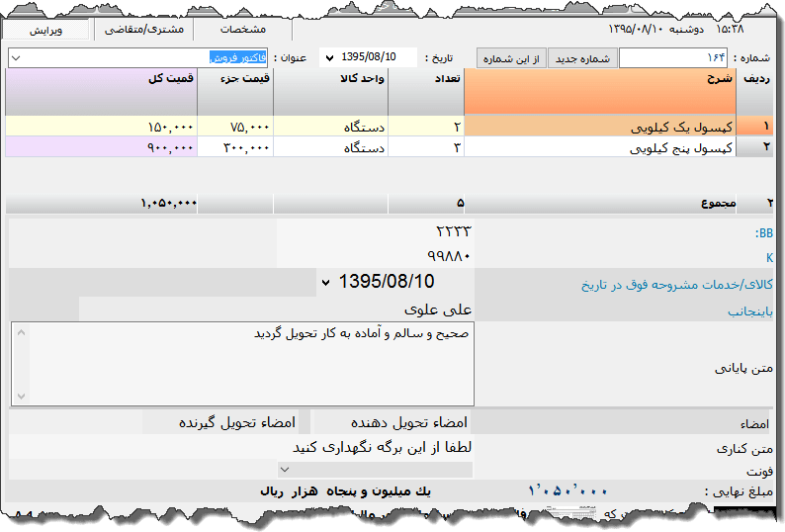Open the top تاریخ date dropdown arrow
The height and width of the screenshot is (532, 785).
coord(328,58)
